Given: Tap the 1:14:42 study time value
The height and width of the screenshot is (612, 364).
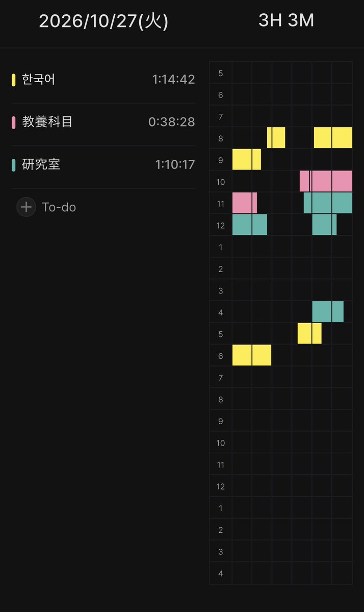Looking at the screenshot, I should pos(173,80).
